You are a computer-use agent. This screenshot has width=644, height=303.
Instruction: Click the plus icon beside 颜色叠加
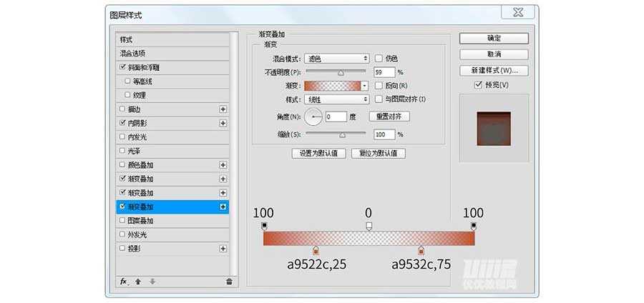pos(223,165)
